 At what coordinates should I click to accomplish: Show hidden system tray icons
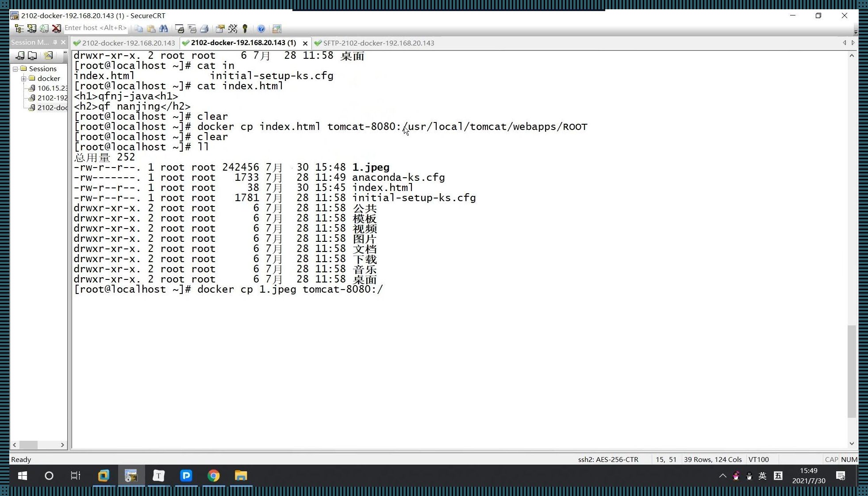click(x=722, y=476)
